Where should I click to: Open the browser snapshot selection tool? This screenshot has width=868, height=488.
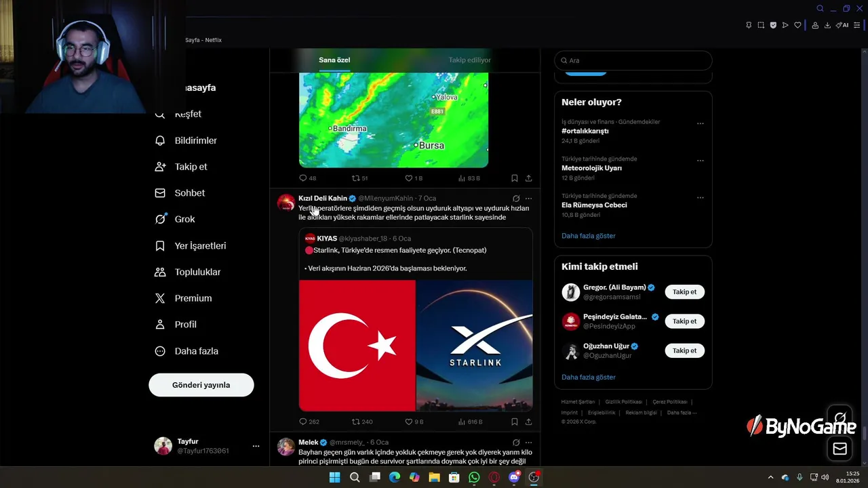(761, 25)
